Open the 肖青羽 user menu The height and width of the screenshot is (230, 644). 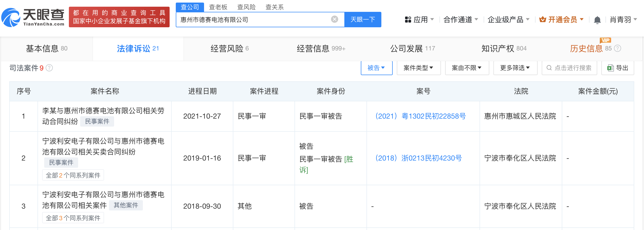click(623, 20)
